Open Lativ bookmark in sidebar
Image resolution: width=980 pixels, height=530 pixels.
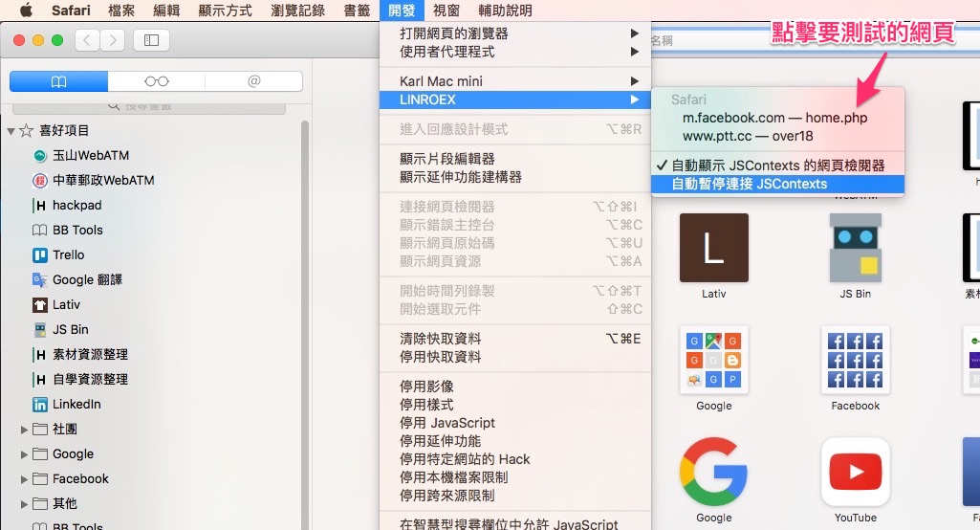point(56,305)
